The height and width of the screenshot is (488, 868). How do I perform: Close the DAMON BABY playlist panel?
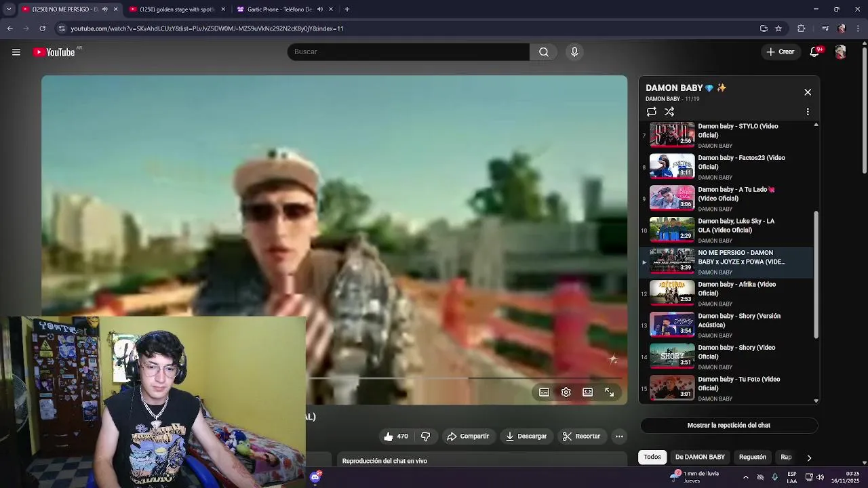(x=808, y=92)
